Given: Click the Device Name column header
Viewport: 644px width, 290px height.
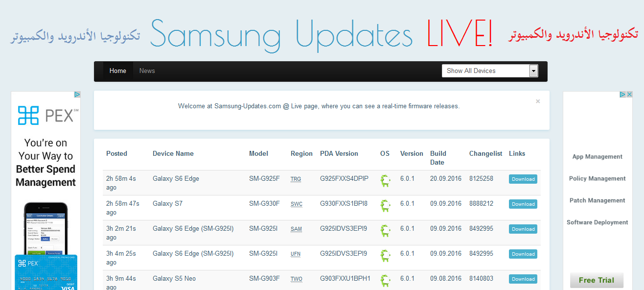Looking at the screenshot, I should point(173,153).
